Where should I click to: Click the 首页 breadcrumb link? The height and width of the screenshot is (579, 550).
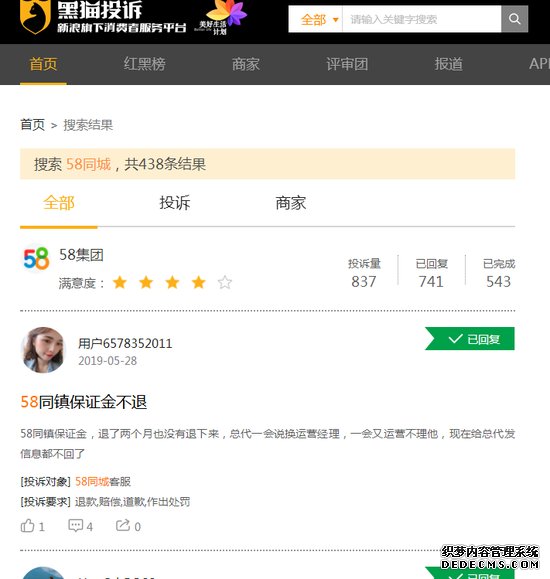(33, 125)
